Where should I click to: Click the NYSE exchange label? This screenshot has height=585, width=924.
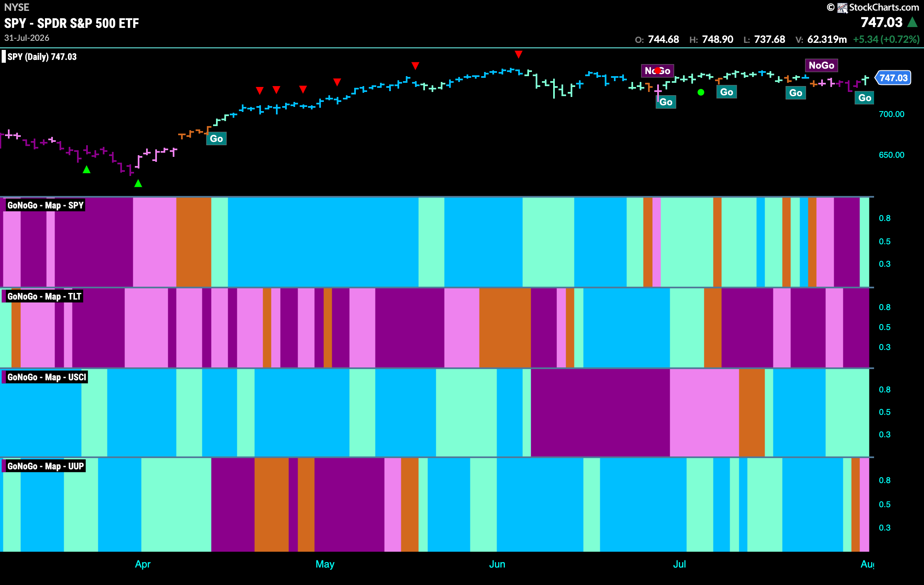pos(17,7)
